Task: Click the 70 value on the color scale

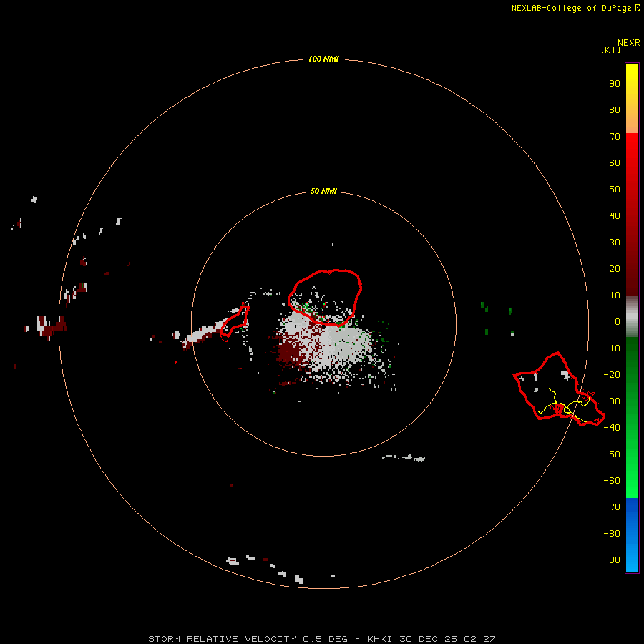Action: click(x=615, y=137)
